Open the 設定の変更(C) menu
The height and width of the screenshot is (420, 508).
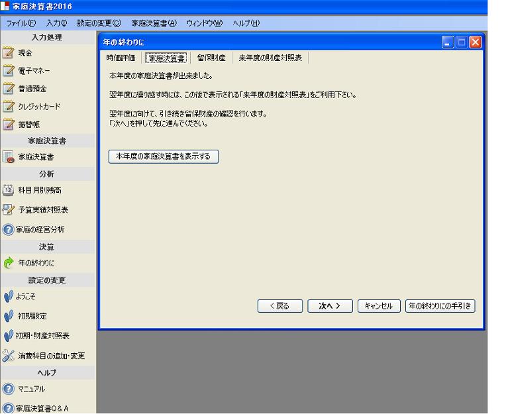(x=99, y=23)
